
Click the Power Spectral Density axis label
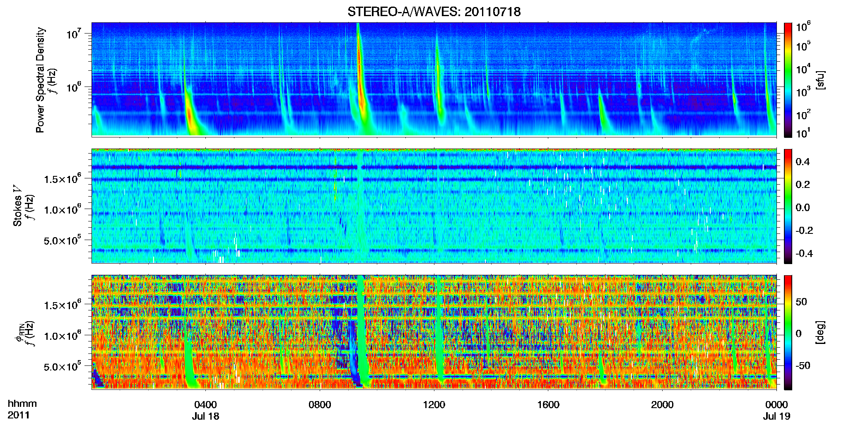[40, 80]
